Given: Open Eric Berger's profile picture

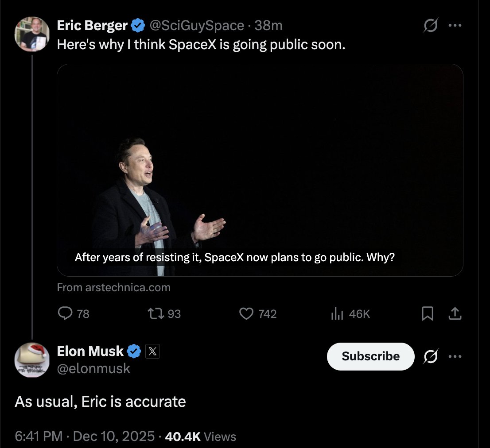Looking at the screenshot, I should (32, 34).
